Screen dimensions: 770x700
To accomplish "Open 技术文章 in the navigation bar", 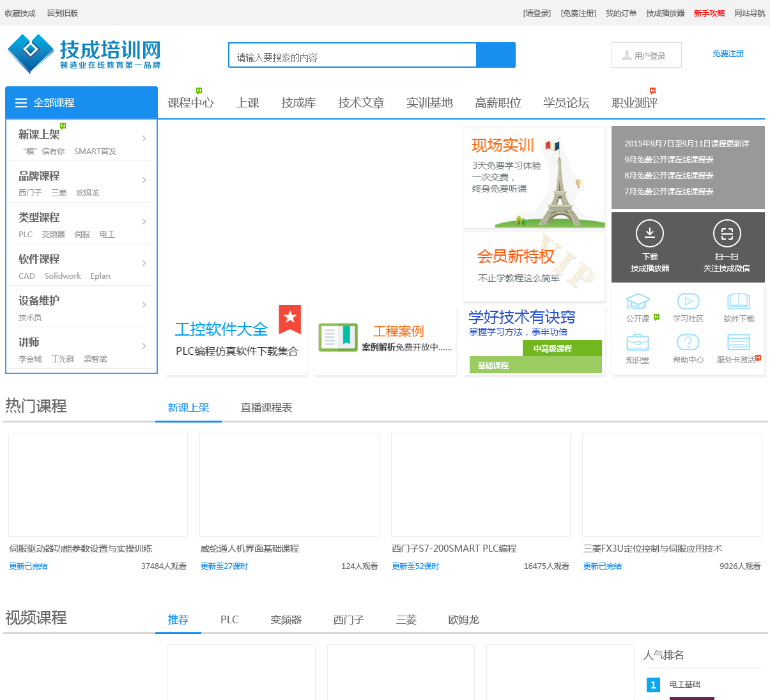I will (361, 103).
